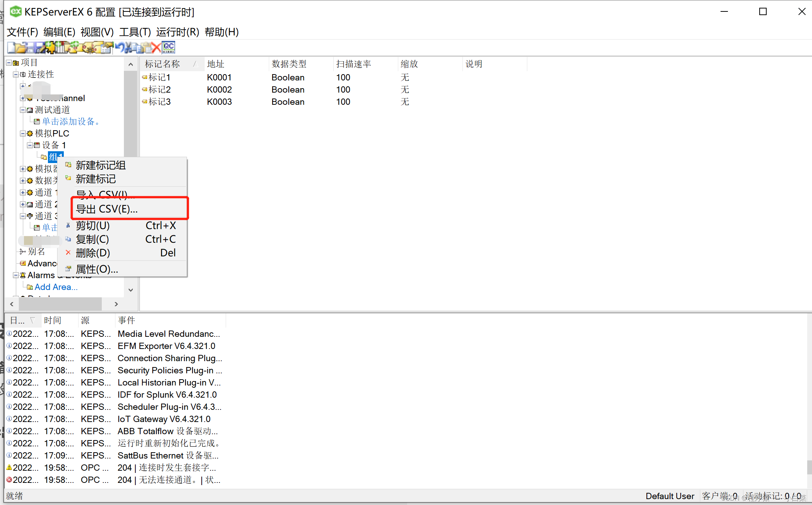Select the 模拟PLC tree item

tap(52, 134)
